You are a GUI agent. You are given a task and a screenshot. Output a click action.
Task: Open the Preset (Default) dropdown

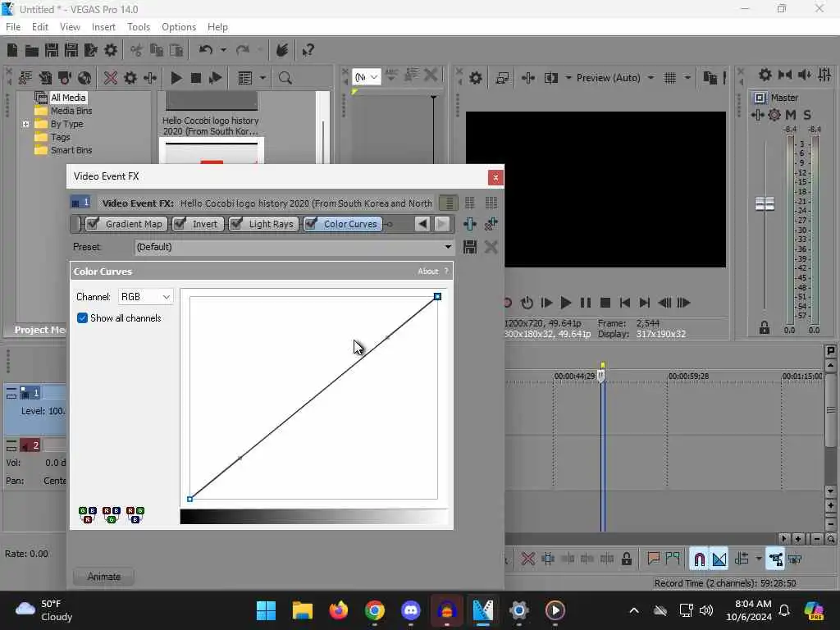point(294,247)
